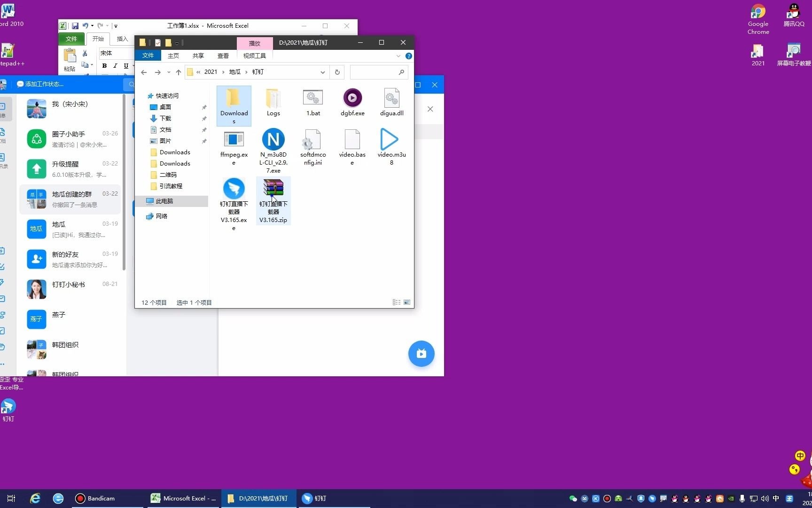Apply Bold in Excel ribbon
Image resolution: width=812 pixels, height=508 pixels.
tap(104, 66)
